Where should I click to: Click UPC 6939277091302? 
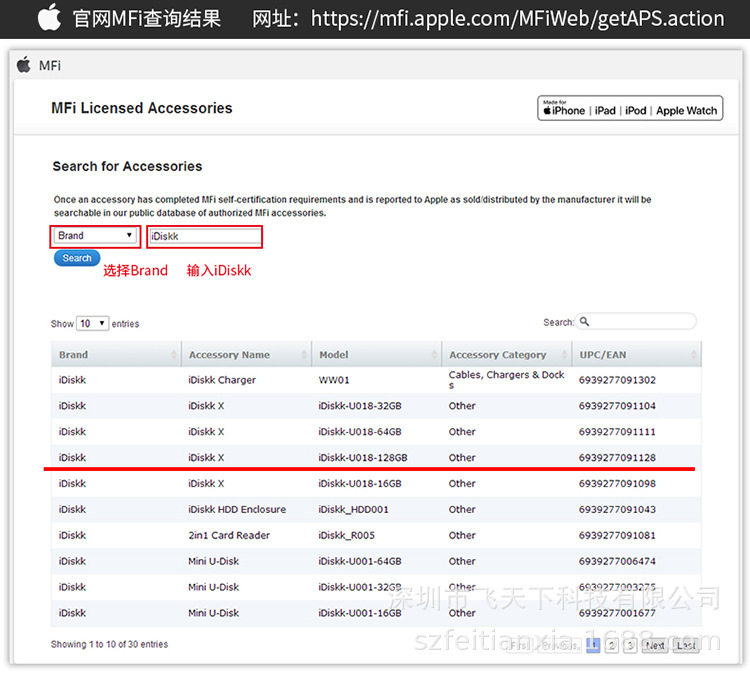point(617,380)
